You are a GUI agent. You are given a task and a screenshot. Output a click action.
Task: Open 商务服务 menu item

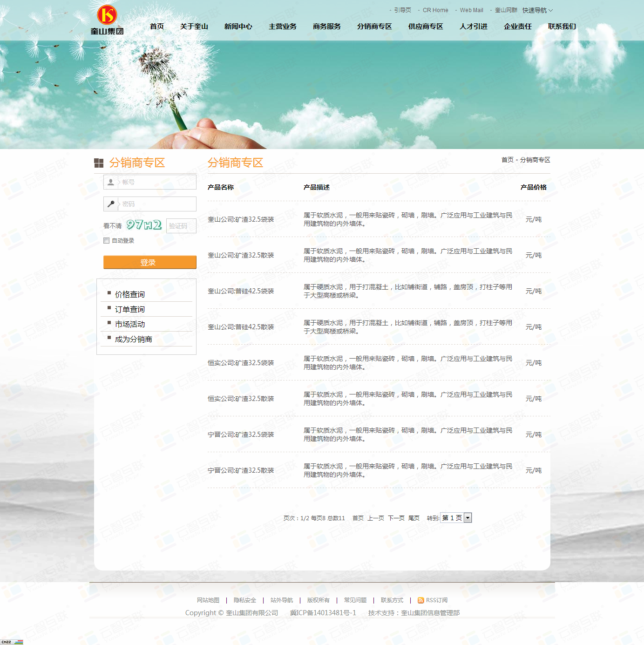click(327, 27)
